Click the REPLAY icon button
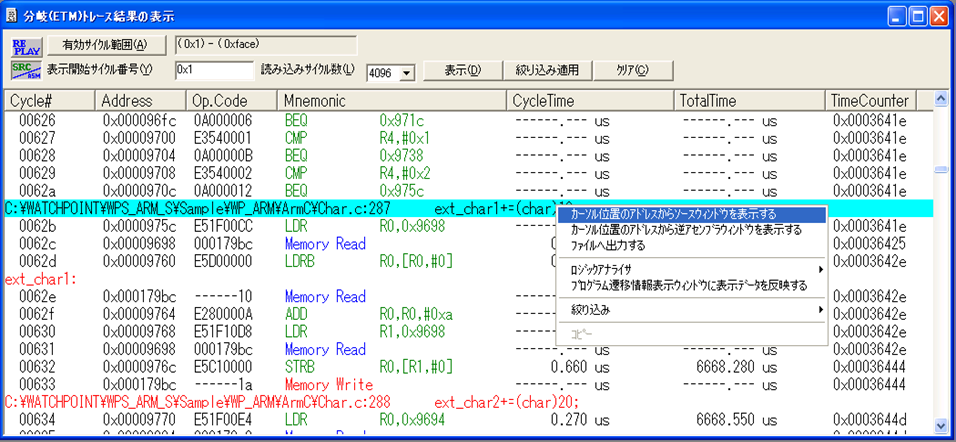The image size is (956, 442). 23,46
